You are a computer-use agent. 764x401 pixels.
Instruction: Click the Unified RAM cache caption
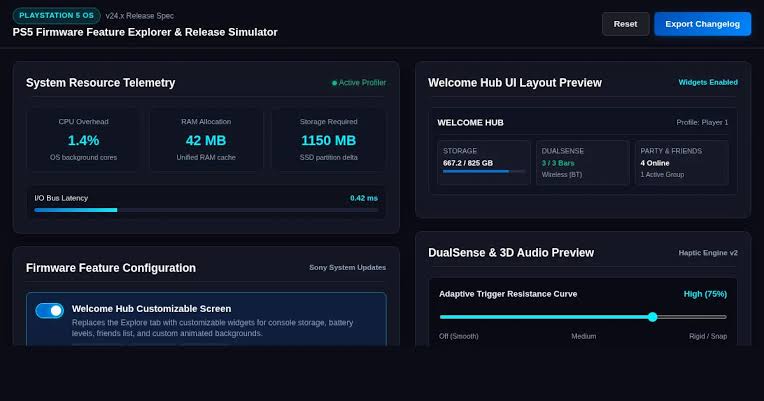(x=206, y=157)
